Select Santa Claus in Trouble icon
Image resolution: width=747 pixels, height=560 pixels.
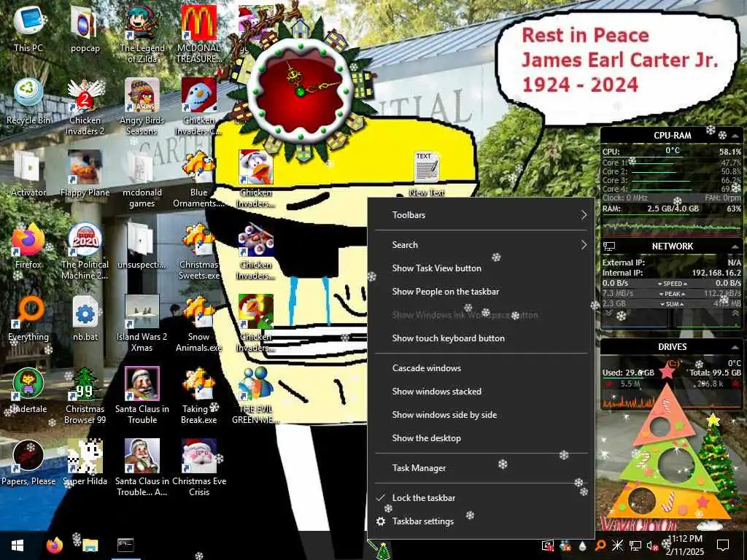click(x=142, y=394)
